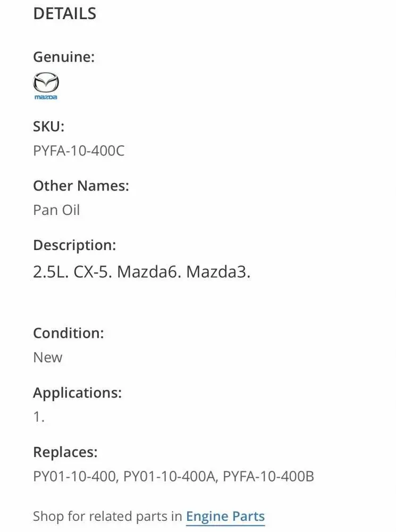Click the Condition label

(69, 333)
